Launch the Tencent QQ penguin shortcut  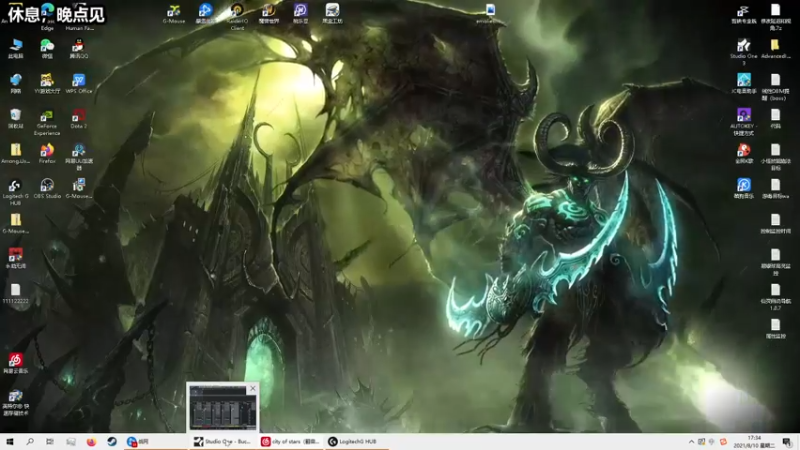coord(79,48)
